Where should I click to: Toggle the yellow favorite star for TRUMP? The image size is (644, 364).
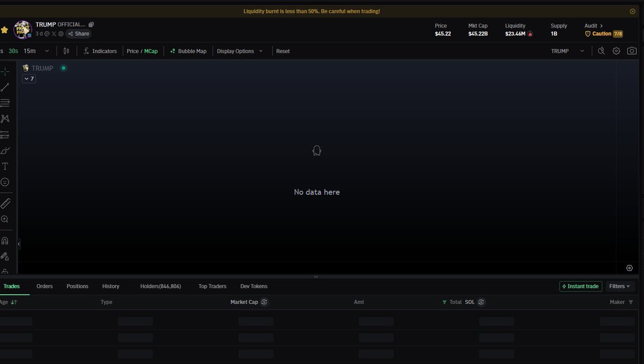point(4,30)
